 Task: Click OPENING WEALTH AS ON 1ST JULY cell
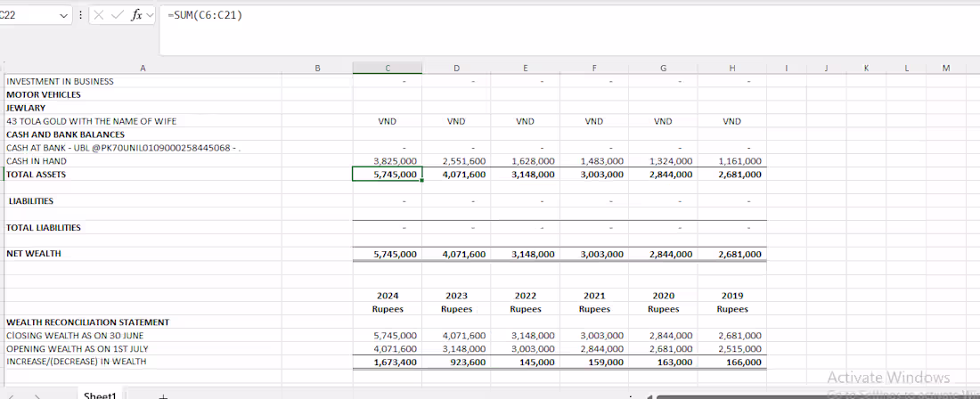(143, 348)
